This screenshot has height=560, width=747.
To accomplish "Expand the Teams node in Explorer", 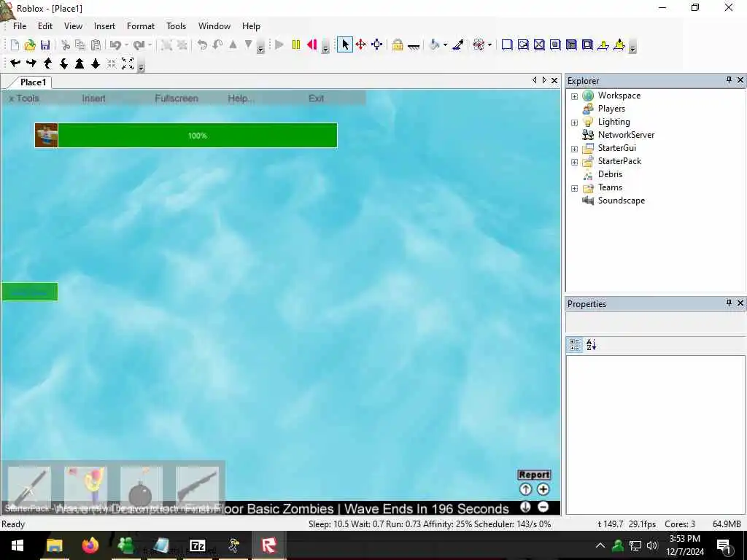I will pyautogui.click(x=575, y=188).
